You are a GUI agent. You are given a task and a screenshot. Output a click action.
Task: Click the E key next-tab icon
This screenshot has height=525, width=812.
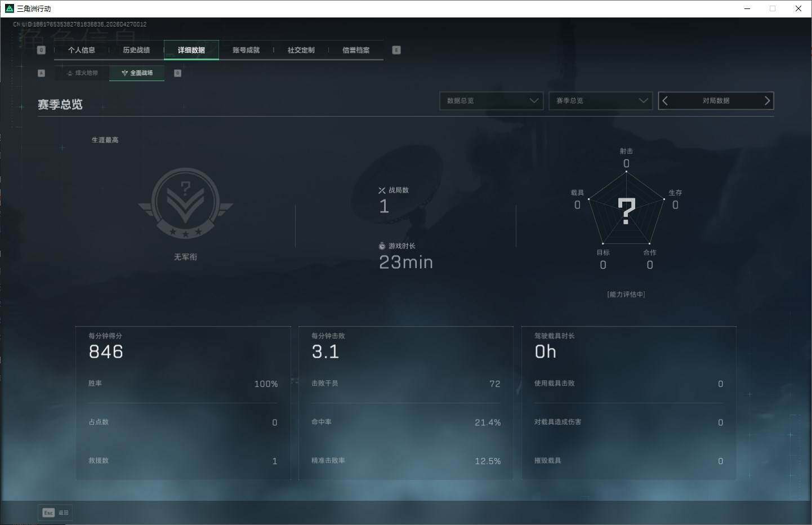pos(396,50)
